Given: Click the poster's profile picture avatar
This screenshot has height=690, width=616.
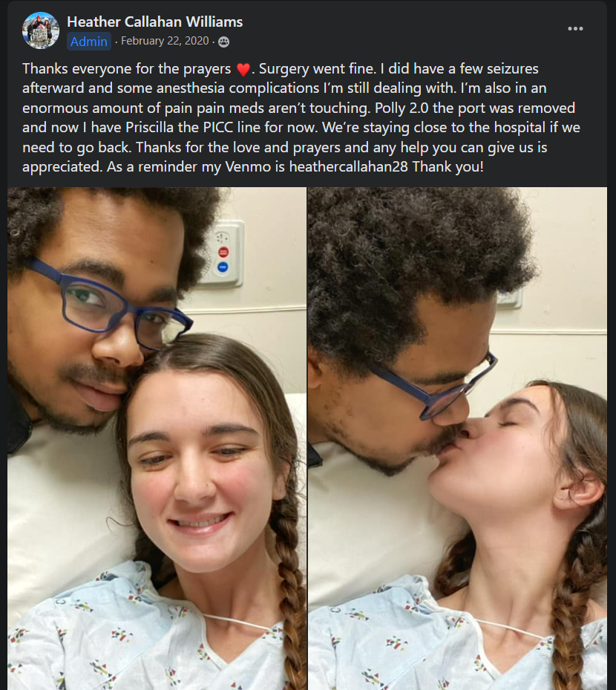Looking at the screenshot, I should pos(41,30).
